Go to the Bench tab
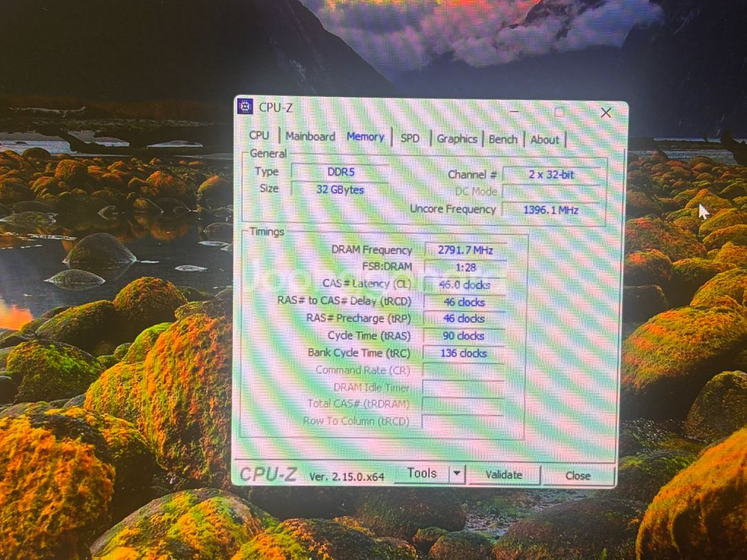 pos(503,140)
